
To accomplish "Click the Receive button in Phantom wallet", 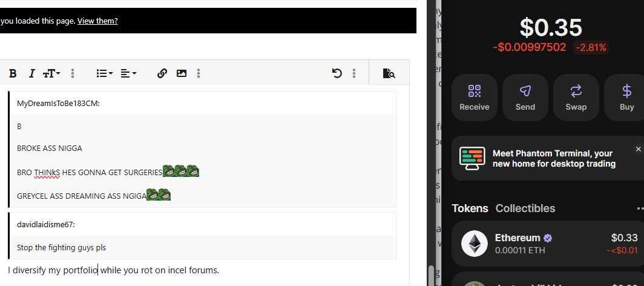I will tap(475, 98).
